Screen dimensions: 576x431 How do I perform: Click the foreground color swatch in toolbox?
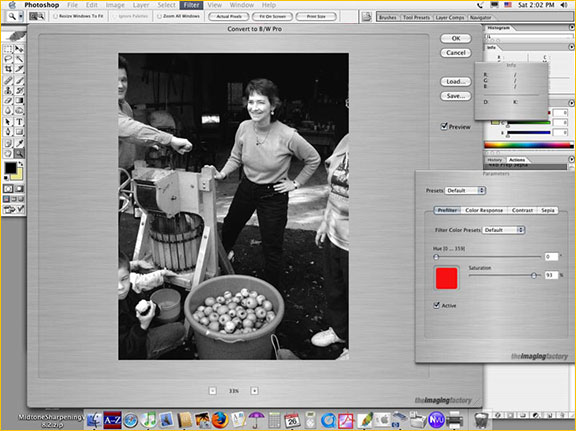(x=11, y=168)
